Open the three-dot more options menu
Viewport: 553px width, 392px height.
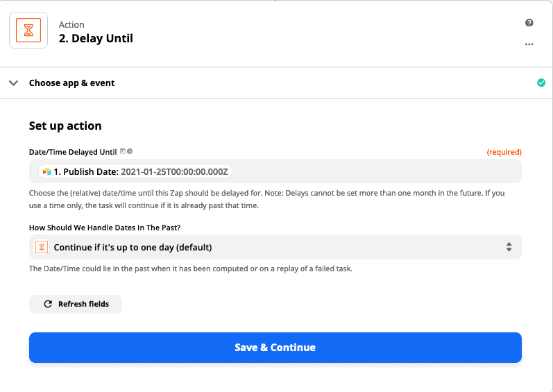(529, 44)
